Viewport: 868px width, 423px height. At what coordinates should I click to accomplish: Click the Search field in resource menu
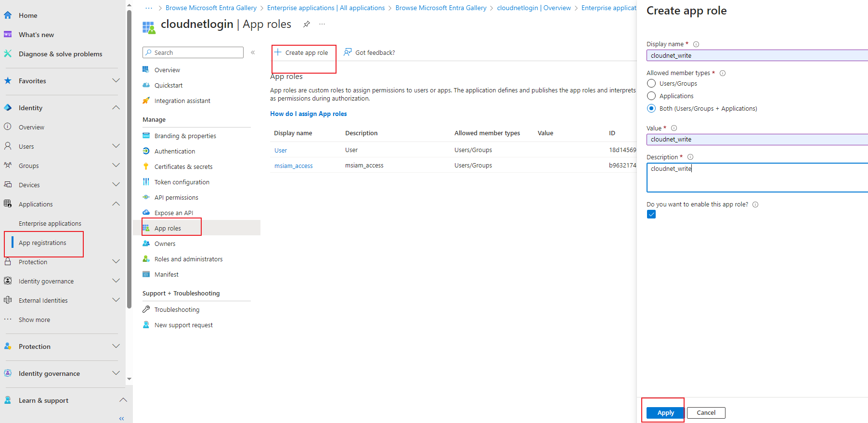pos(193,52)
